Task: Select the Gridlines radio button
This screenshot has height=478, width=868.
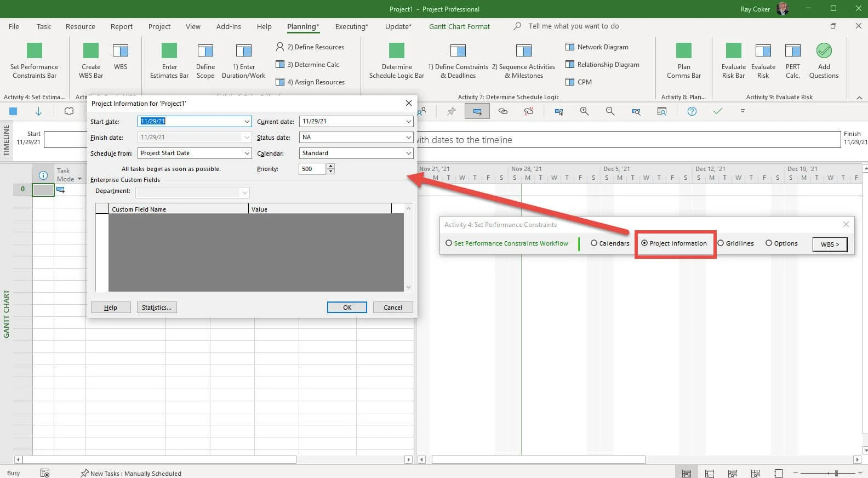Action: click(721, 243)
